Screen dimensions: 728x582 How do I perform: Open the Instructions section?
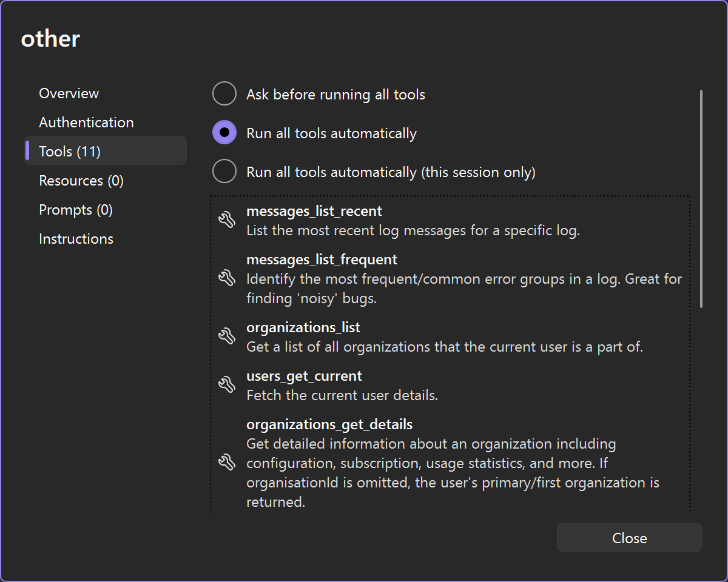[x=76, y=238]
